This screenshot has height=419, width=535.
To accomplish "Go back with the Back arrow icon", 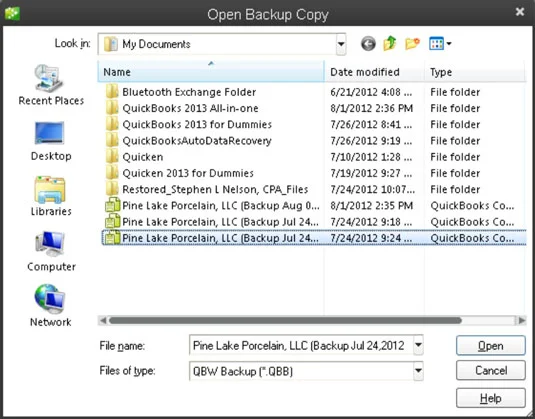I will click(368, 44).
